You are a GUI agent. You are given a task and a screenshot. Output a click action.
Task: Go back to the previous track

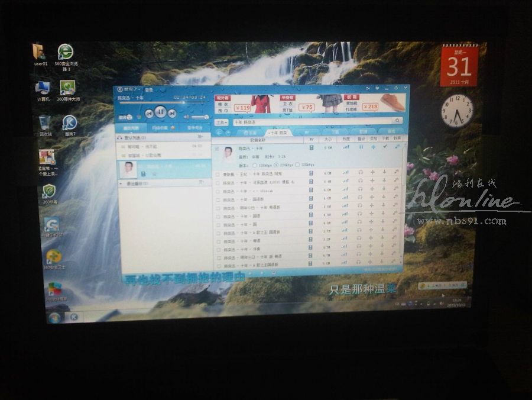[x=149, y=112]
